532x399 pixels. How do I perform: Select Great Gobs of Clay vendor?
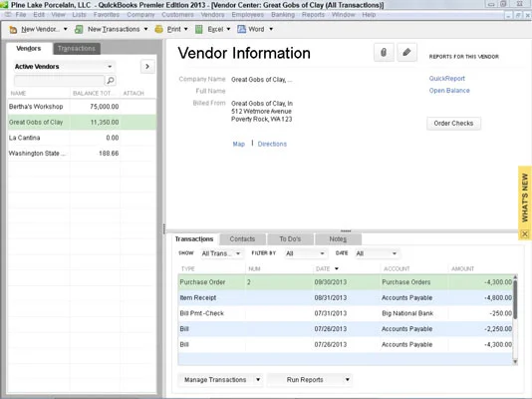(x=82, y=123)
